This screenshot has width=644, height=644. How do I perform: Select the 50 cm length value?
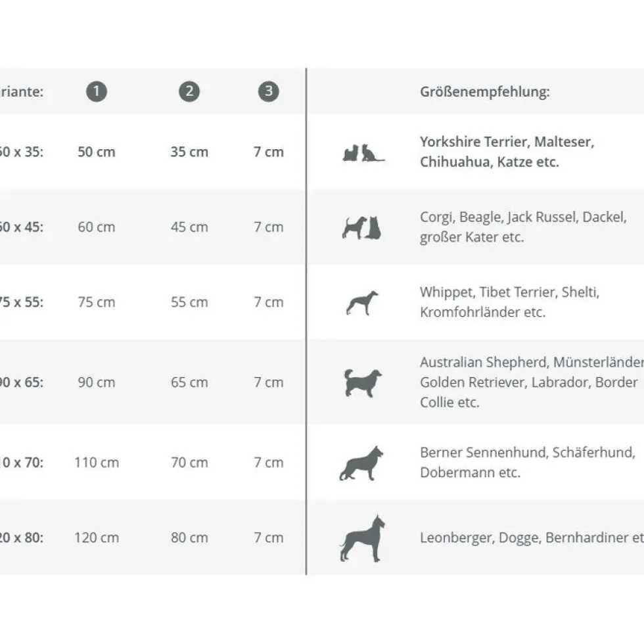tap(97, 152)
